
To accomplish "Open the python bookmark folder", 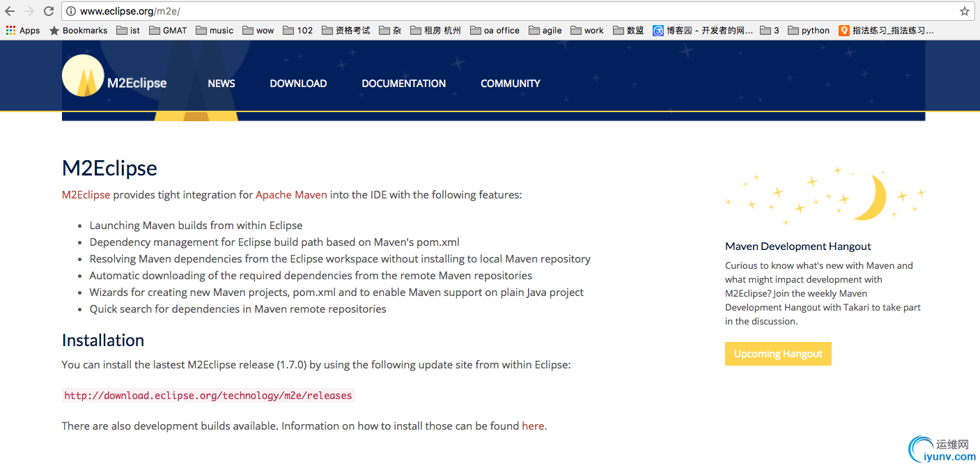I will [x=809, y=31].
